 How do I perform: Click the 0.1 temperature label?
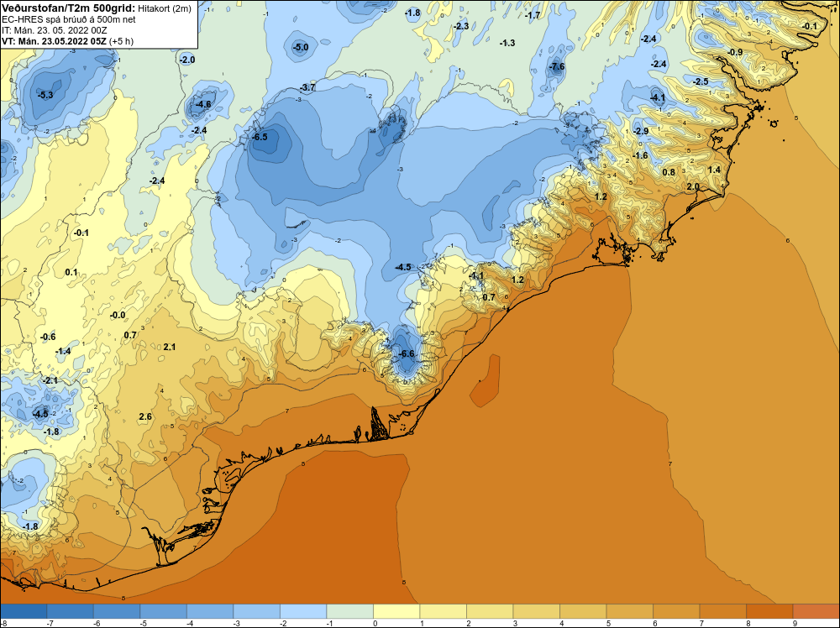coord(71,273)
